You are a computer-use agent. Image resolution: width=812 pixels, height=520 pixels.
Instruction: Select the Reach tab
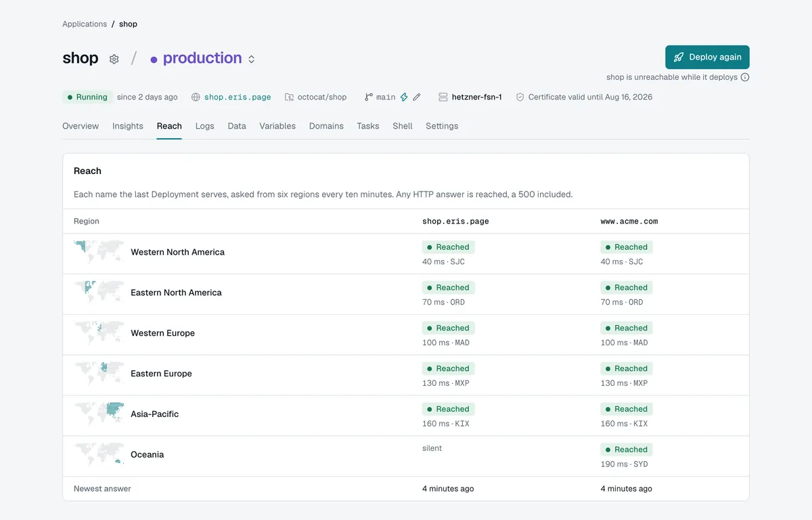tap(169, 126)
